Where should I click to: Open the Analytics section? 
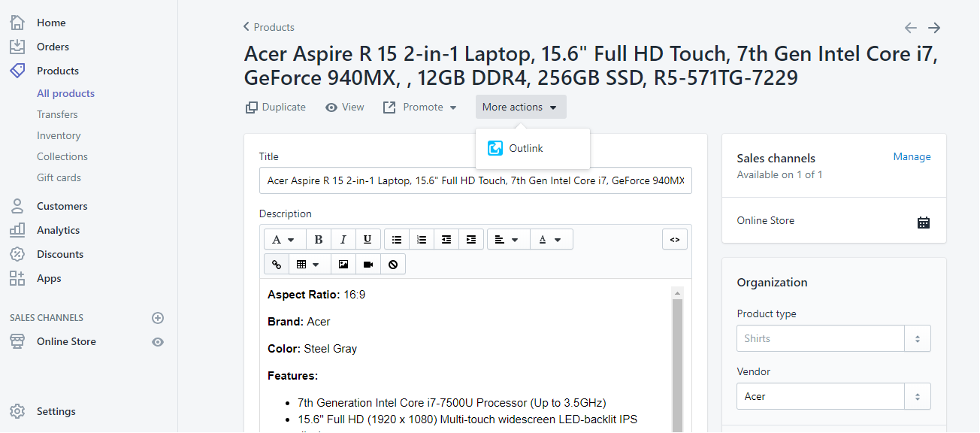tap(58, 230)
